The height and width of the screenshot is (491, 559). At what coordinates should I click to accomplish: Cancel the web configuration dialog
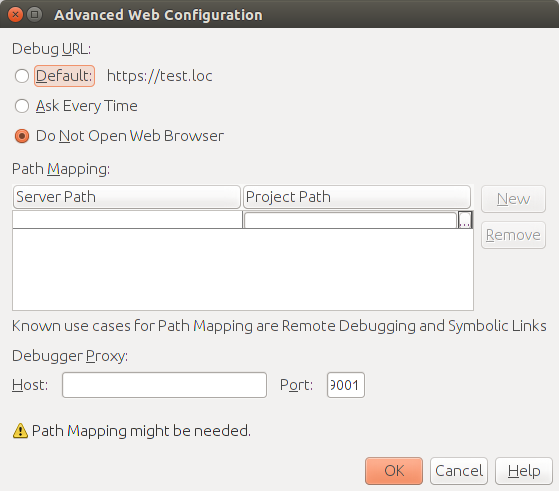pos(459,471)
